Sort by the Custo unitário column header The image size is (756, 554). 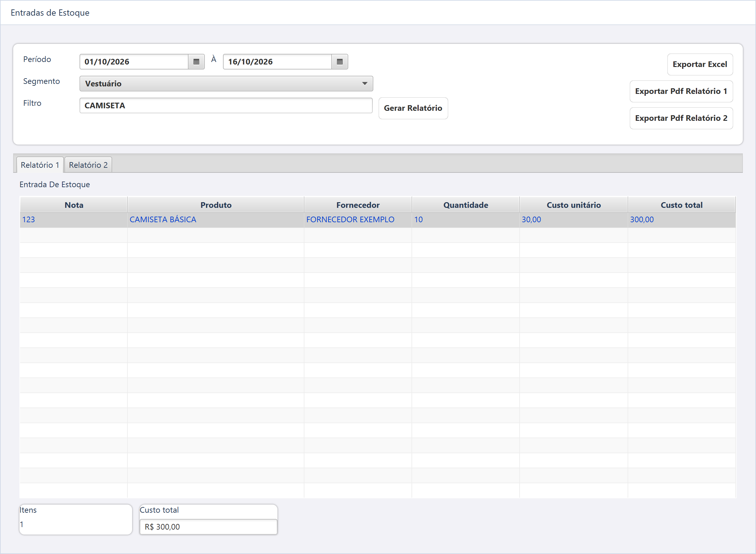[573, 205]
